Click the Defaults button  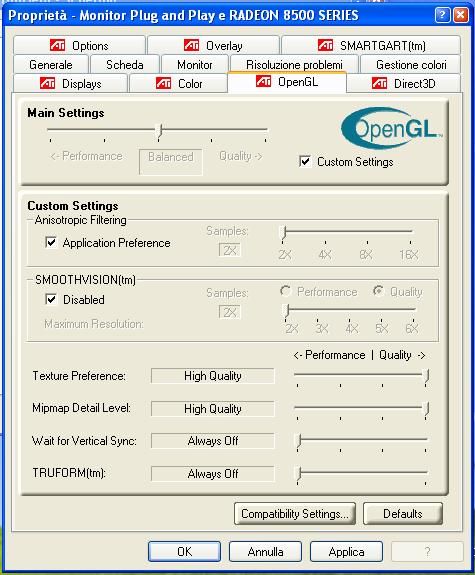403,513
